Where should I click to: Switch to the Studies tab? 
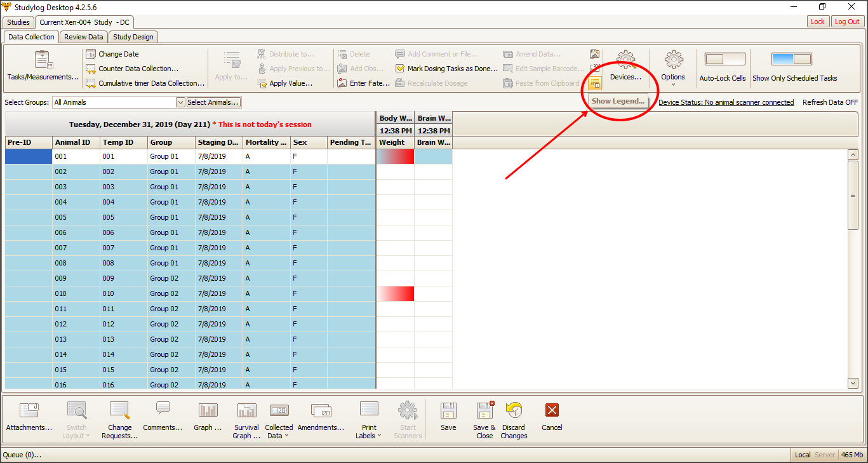click(18, 22)
